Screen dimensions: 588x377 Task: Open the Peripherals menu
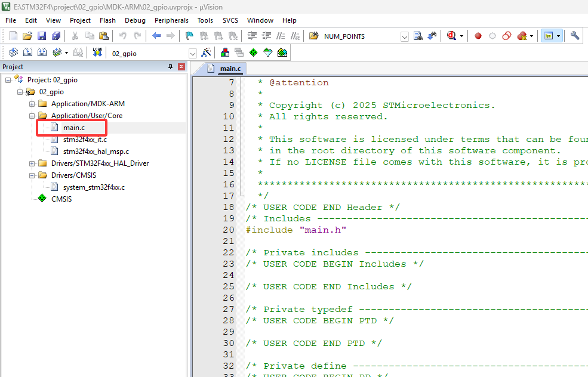[171, 20]
